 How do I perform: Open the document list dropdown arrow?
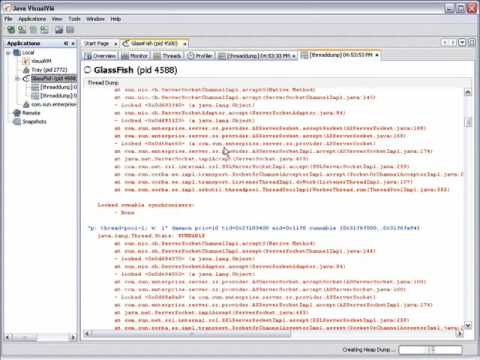coord(462,43)
